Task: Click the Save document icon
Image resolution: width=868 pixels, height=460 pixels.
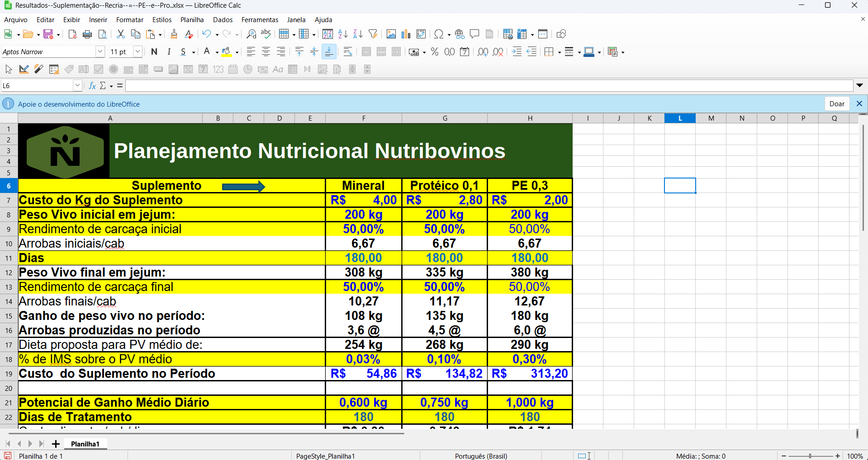Action: [48, 34]
